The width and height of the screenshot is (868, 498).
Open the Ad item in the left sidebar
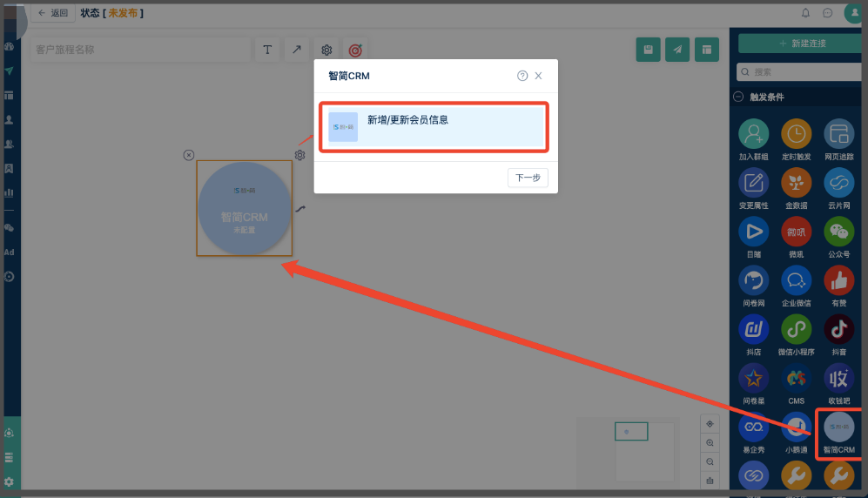[9, 252]
